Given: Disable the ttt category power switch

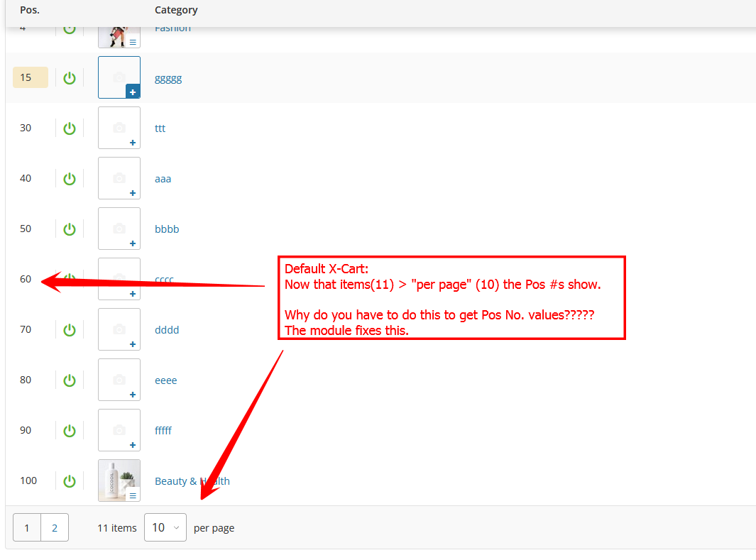Looking at the screenshot, I should [x=70, y=128].
